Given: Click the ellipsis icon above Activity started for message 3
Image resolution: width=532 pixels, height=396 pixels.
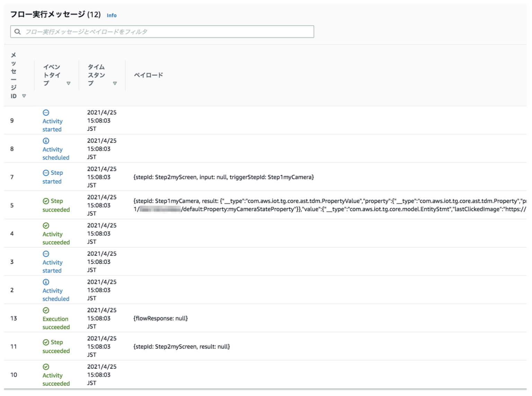Looking at the screenshot, I should (x=46, y=254).
